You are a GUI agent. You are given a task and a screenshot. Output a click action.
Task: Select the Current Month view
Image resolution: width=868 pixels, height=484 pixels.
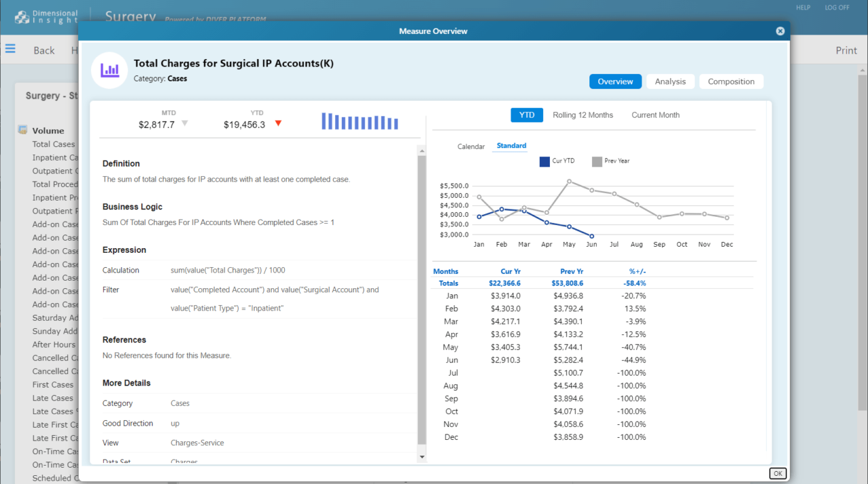pyautogui.click(x=655, y=115)
